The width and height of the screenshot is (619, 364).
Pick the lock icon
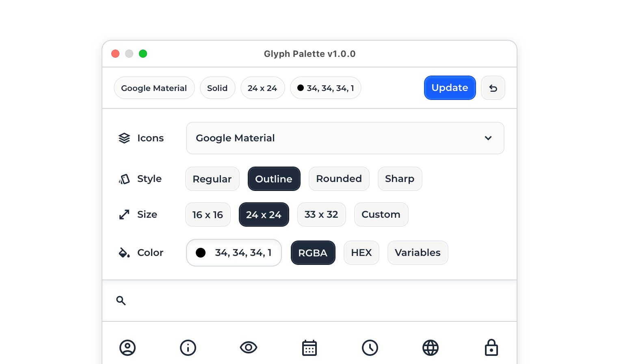coord(491,348)
